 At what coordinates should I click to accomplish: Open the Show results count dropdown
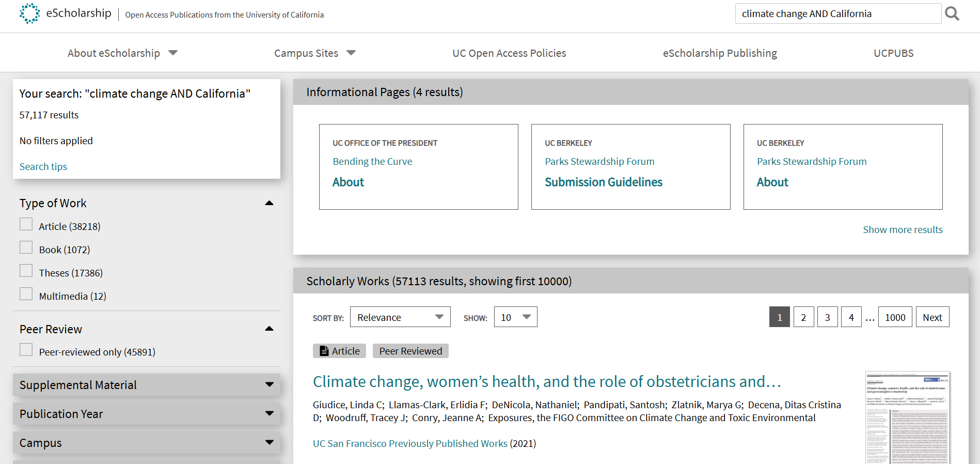click(515, 317)
